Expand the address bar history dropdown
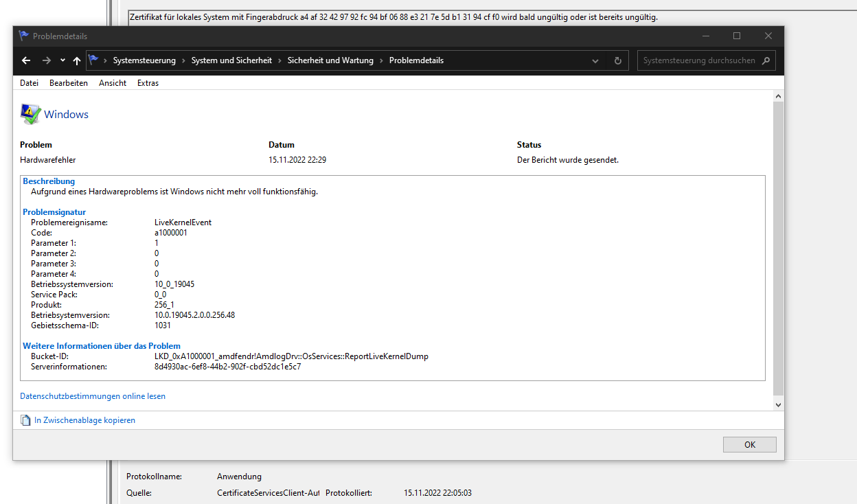Viewport: 857px width, 504px height. pos(595,60)
